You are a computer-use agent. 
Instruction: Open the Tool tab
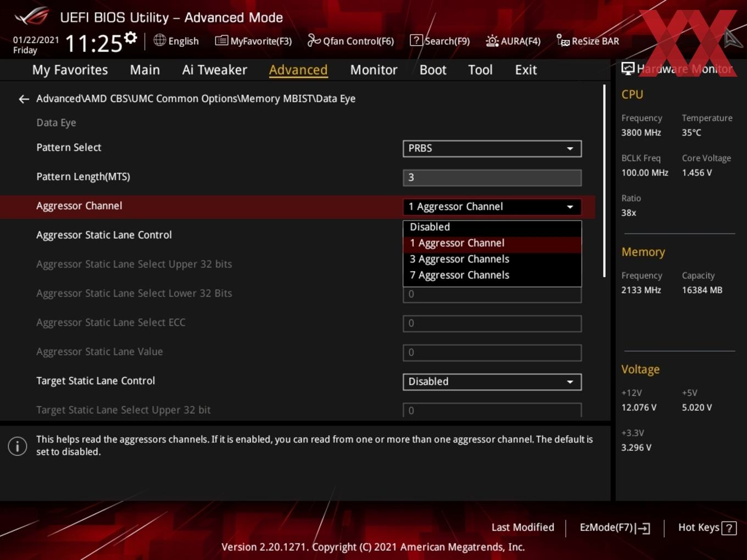480,70
